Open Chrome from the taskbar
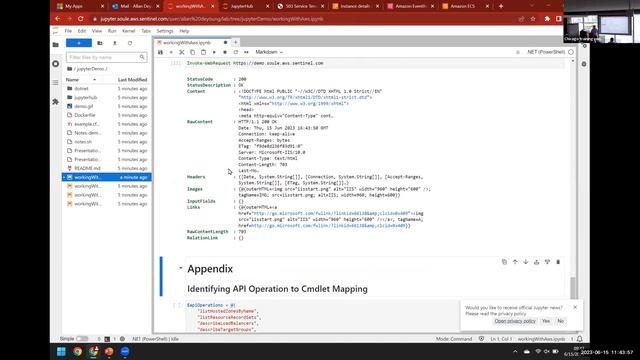 (x=77, y=351)
